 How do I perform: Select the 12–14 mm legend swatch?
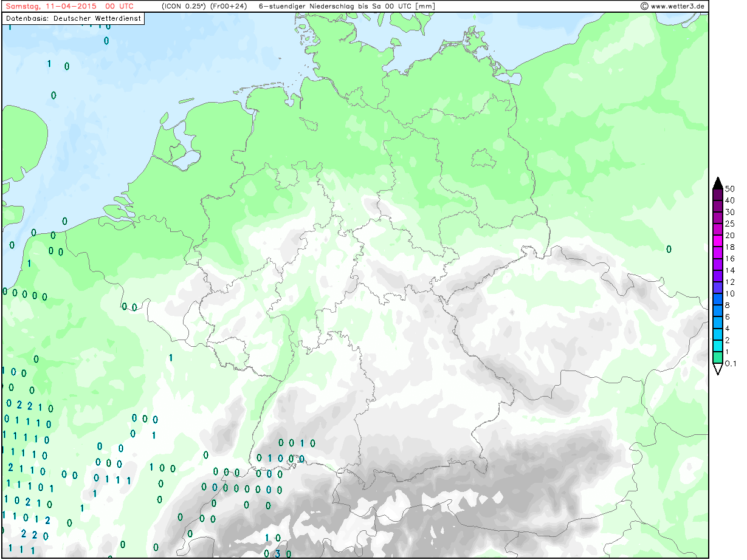(x=717, y=276)
